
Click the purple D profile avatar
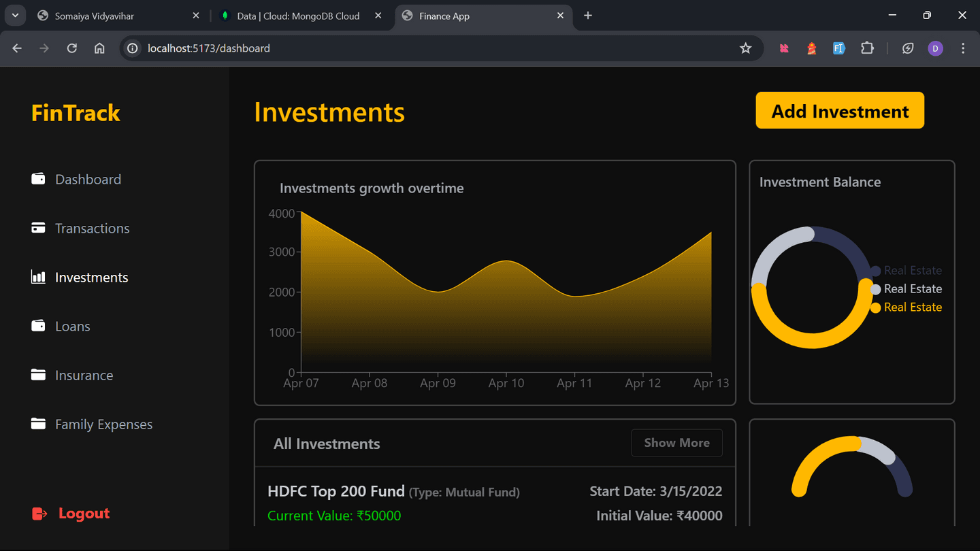pyautogui.click(x=936, y=48)
